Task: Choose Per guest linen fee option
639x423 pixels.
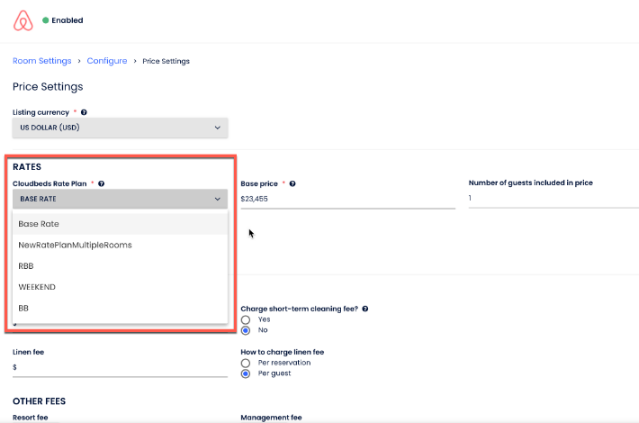Action: click(246, 373)
